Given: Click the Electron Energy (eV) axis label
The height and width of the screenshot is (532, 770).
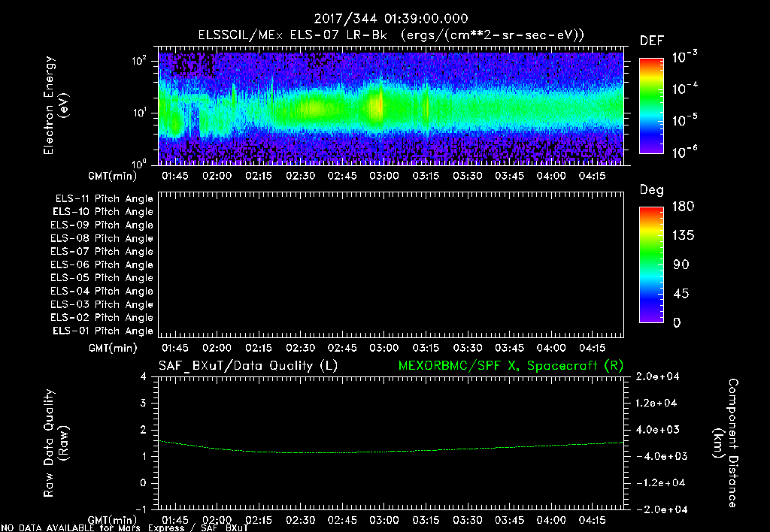Looking at the screenshot, I should pos(56,105).
